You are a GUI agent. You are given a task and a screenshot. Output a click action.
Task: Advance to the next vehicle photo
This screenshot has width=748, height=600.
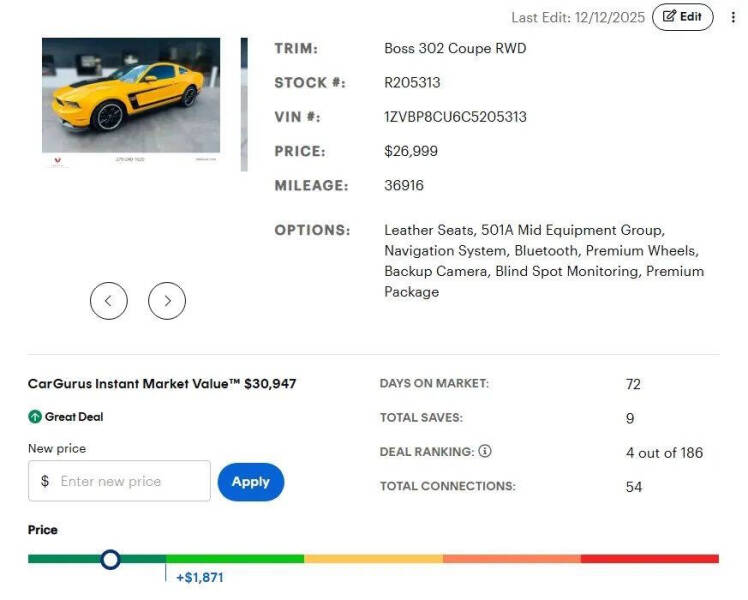(167, 300)
